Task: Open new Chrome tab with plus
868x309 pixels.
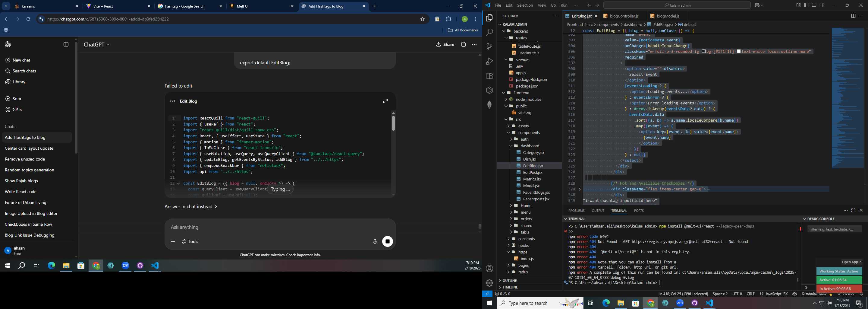Action: coord(375,6)
